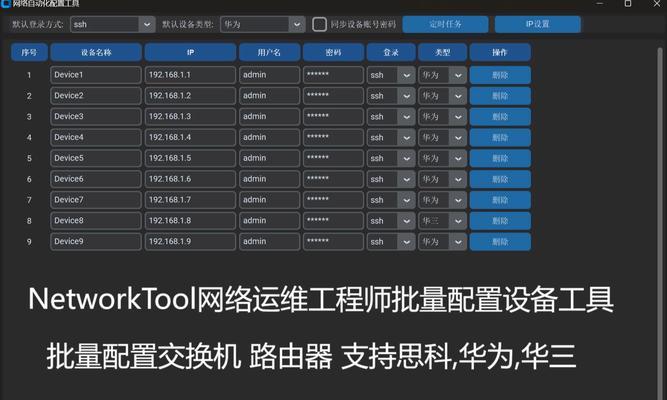
Task: Click the admin username field for Device6
Action: point(269,179)
